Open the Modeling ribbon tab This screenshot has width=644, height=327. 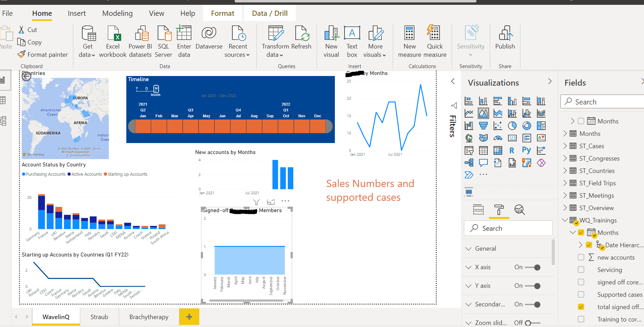pos(117,13)
